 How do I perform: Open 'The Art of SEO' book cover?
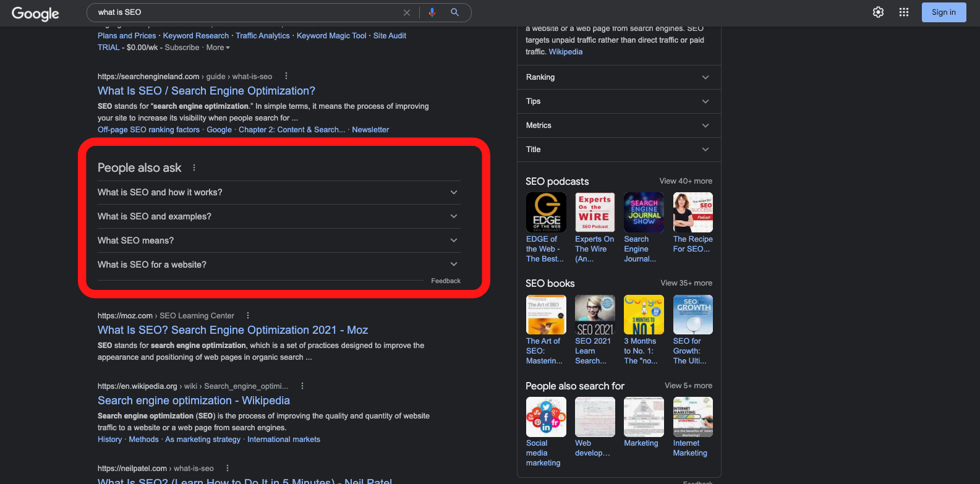click(546, 315)
